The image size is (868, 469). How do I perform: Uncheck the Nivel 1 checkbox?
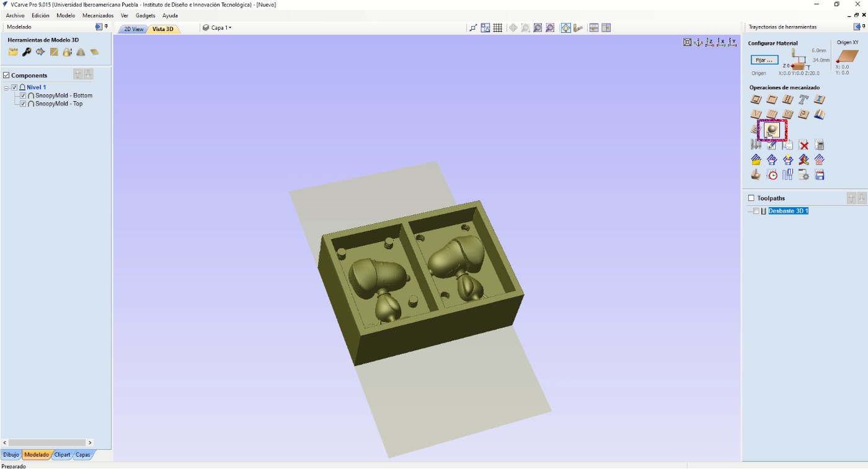pos(15,87)
